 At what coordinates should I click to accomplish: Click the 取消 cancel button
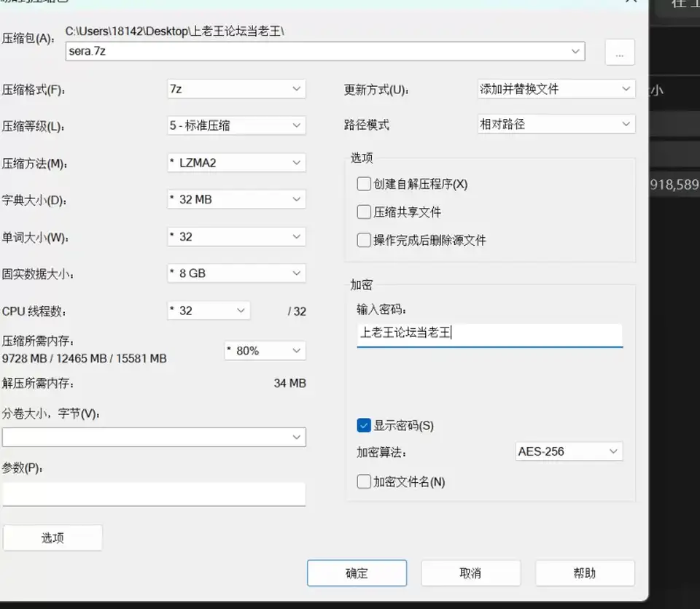[x=470, y=573]
